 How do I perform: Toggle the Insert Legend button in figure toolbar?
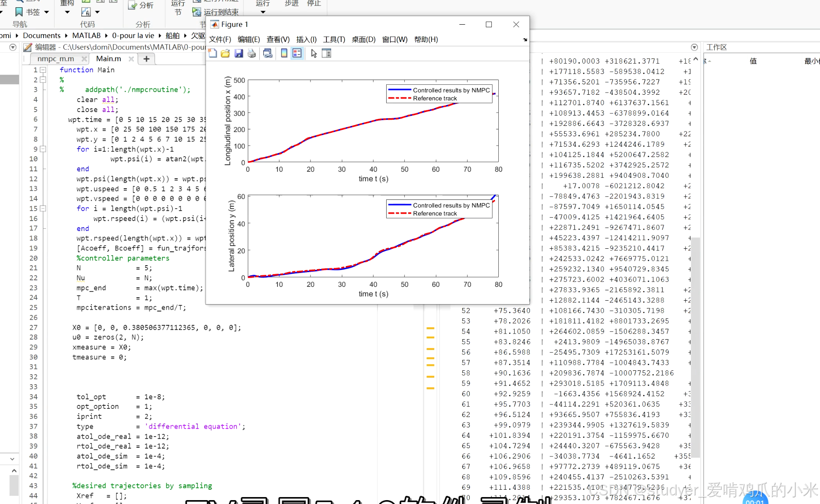(x=297, y=53)
